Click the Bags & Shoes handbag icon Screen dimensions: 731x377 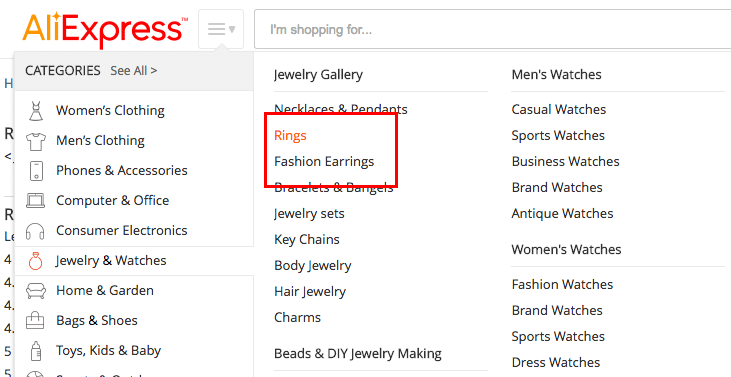pos(35,321)
